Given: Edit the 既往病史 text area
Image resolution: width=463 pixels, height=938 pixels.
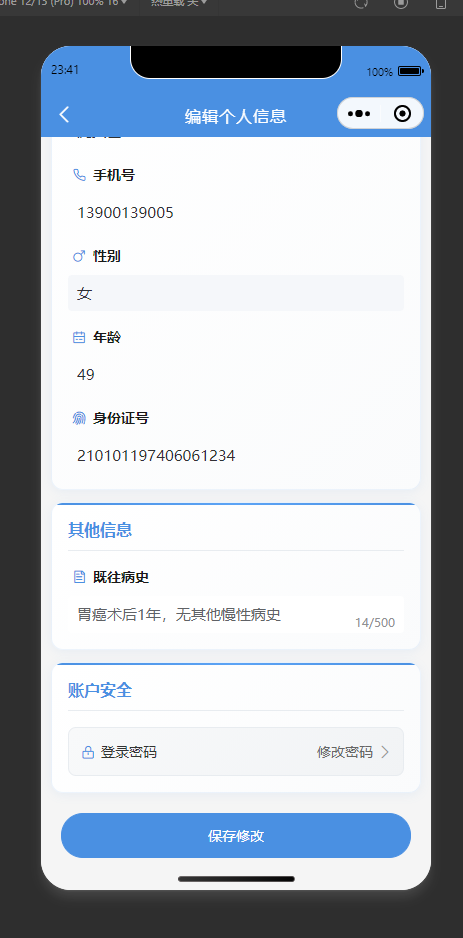Looking at the screenshot, I should (x=236, y=615).
